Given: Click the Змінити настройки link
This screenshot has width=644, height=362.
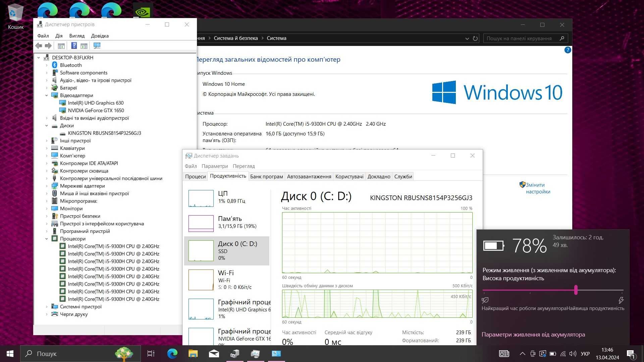Looking at the screenshot, I should (538, 188).
